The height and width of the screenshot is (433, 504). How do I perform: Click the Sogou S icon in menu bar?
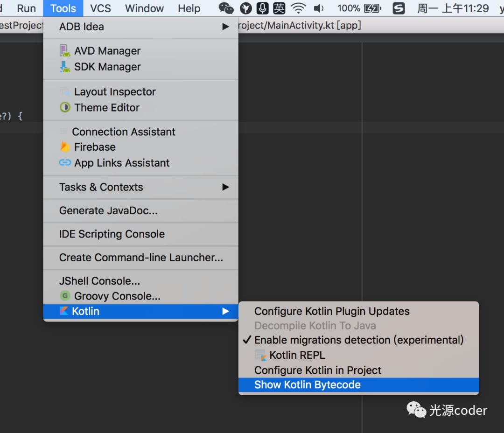pos(399,8)
